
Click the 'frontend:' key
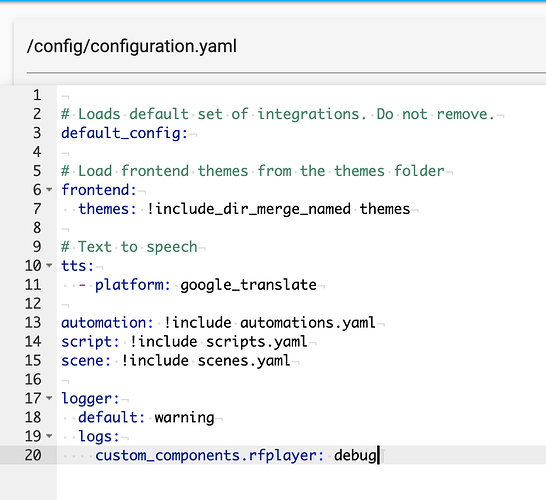tap(99, 190)
